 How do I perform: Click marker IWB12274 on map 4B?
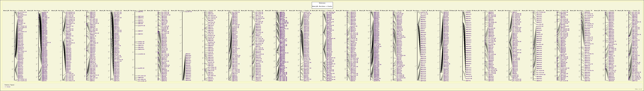point(353,12)
